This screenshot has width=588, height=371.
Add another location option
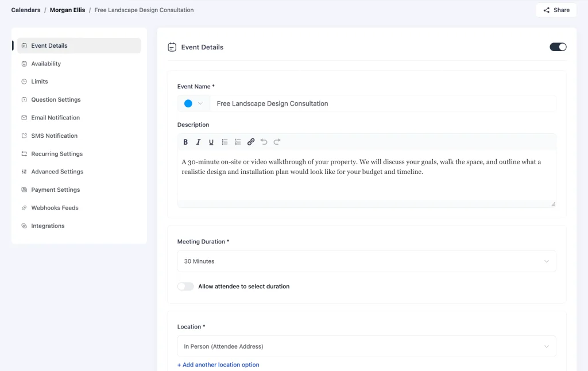(x=218, y=365)
